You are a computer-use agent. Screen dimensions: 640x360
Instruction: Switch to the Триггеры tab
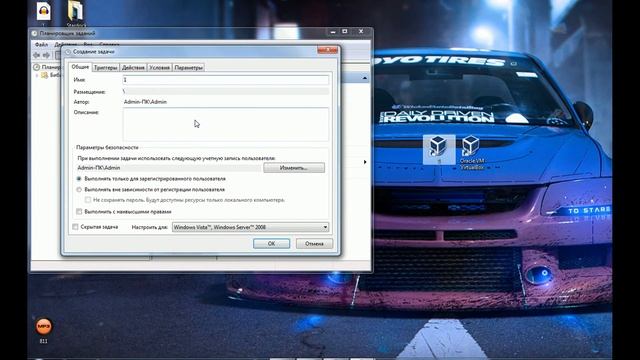tap(106, 68)
